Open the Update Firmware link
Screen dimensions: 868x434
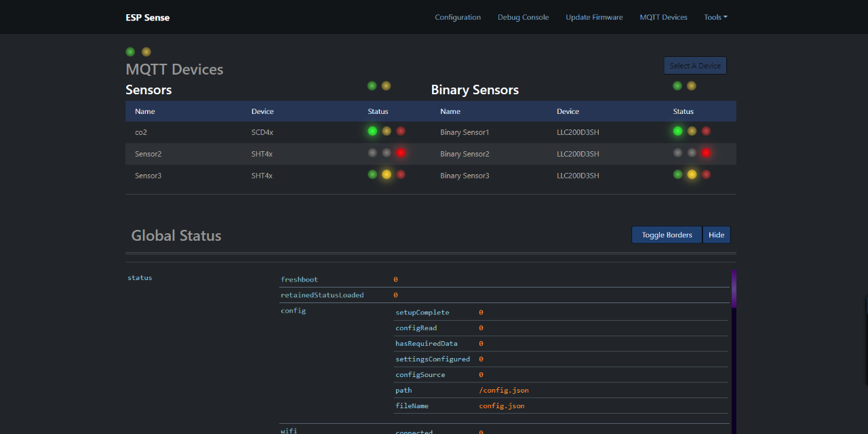pyautogui.click(x=594, y=17)
